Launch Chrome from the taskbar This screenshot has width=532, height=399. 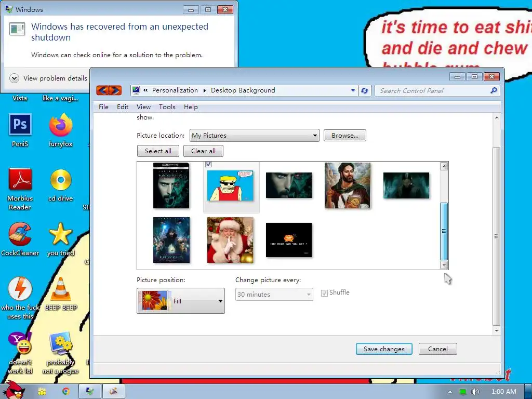[x=66, y=392]
